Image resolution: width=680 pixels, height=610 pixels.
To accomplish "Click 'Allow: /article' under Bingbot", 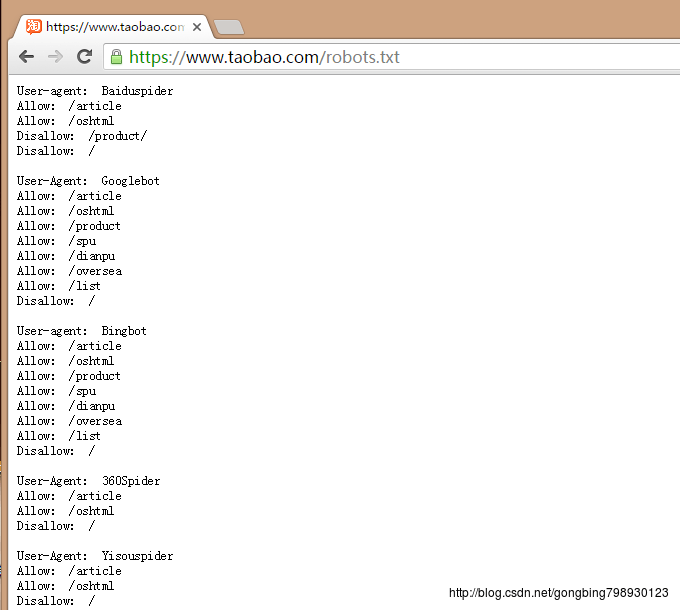I will [x=69, y=346].
